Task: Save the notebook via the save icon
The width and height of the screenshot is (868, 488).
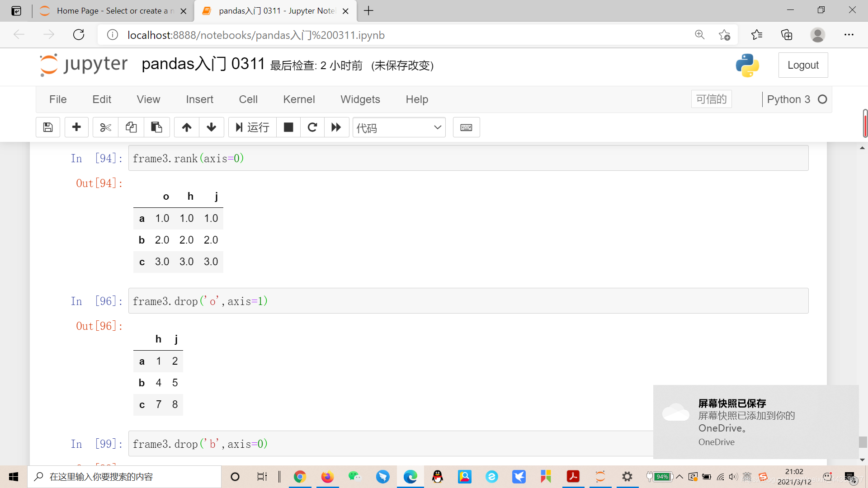Action: pos(47,127)
